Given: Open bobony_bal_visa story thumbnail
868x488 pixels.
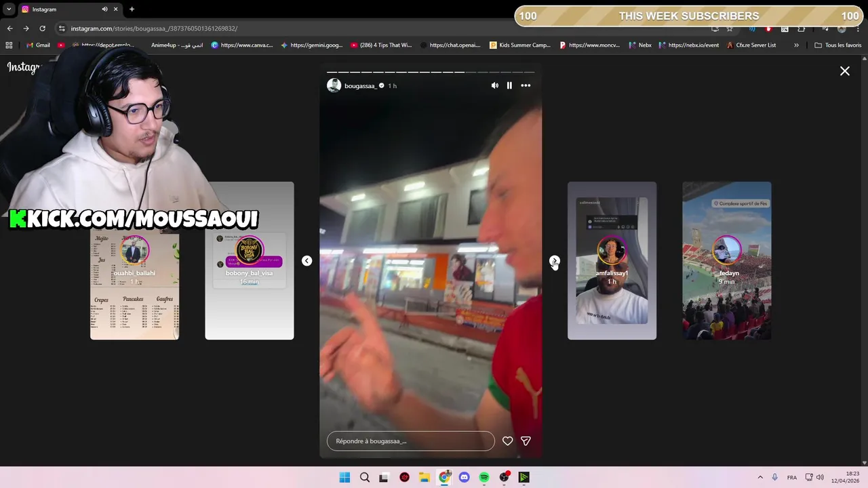Looking at the screenshot, I should click(250, 260).
